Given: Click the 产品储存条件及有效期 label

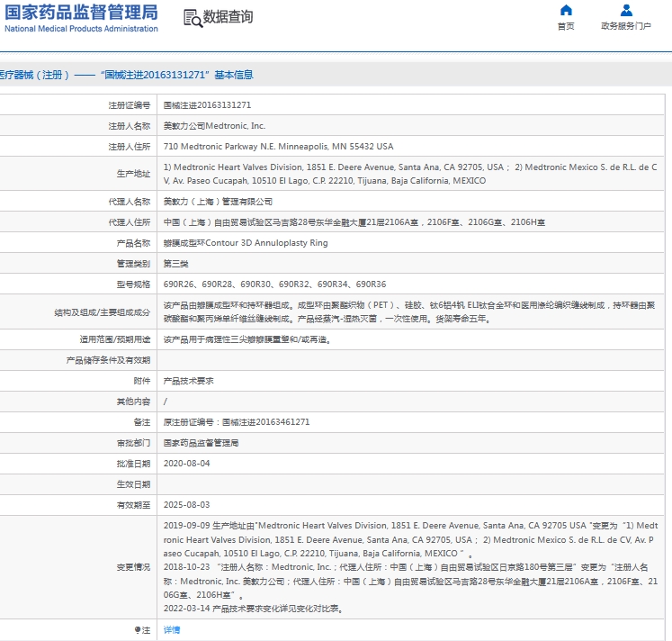Looking at the screenshot, I should pos(108,360).
